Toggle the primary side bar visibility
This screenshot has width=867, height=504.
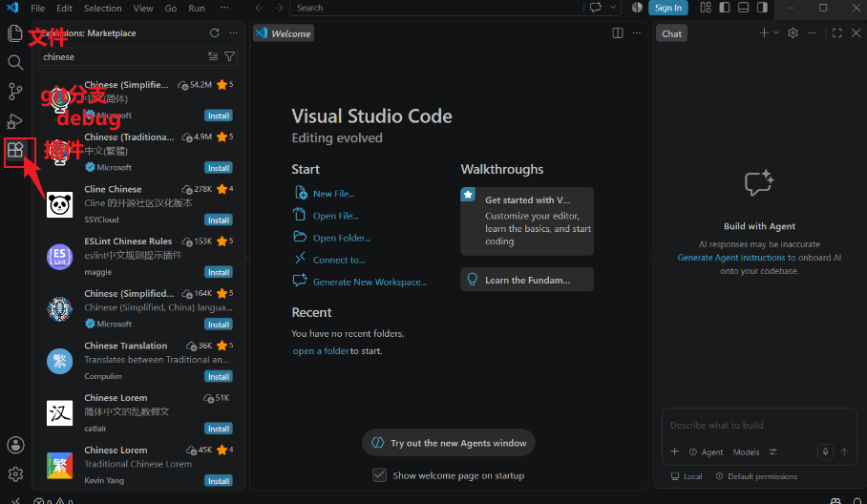(725, 8)
